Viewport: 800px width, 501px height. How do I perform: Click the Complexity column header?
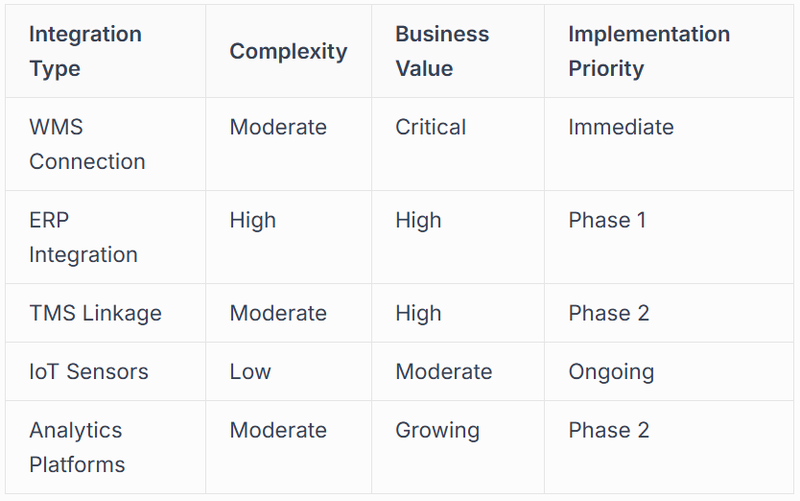(x=288, y=51)
